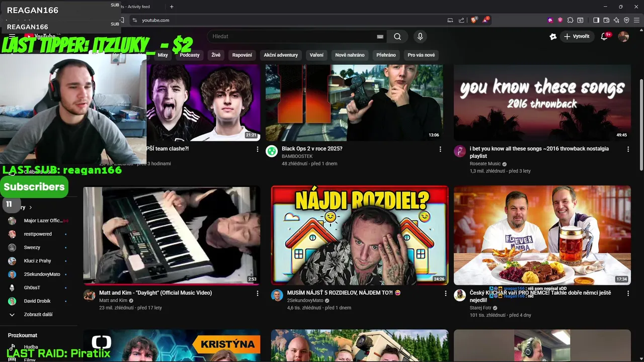Open more options for Český KUCHAŘ video
The height and width of the screenshot is (362, 644).
pos(628,293)
